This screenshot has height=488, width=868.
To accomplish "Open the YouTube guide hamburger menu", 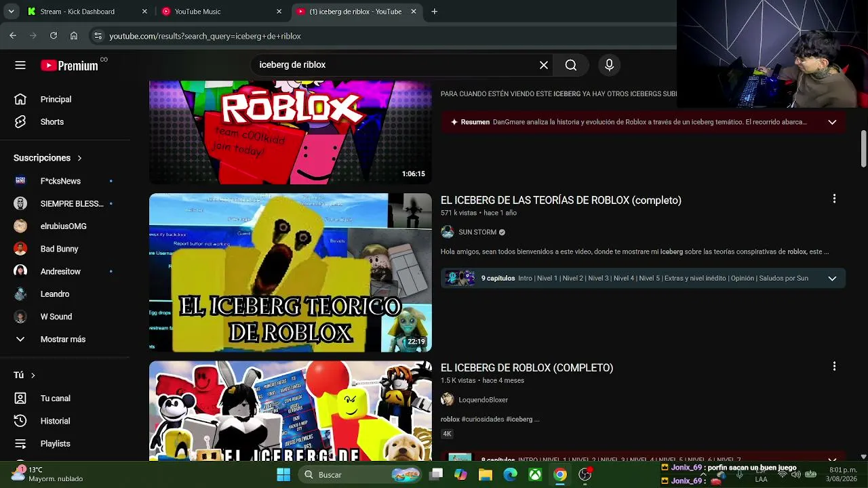I will click(x=20, y=65).
